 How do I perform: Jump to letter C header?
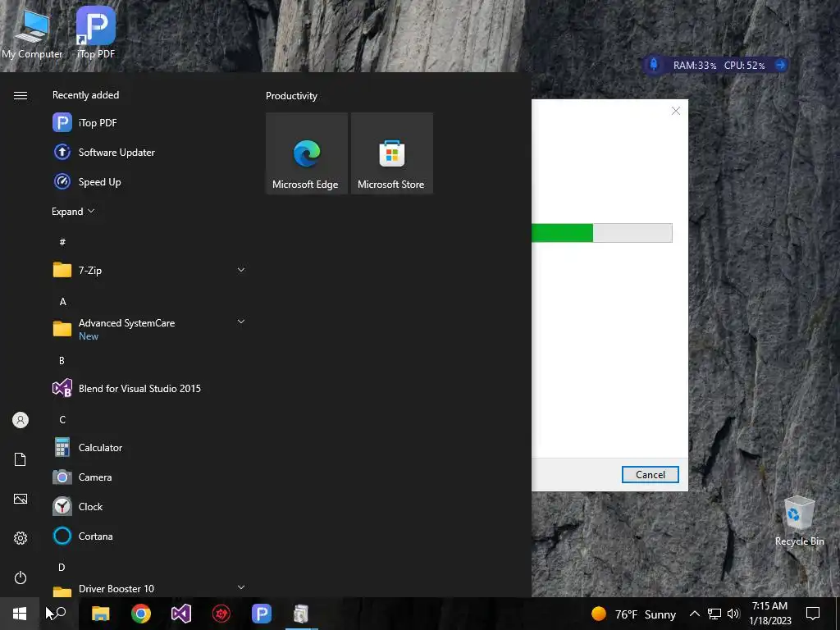62,419
